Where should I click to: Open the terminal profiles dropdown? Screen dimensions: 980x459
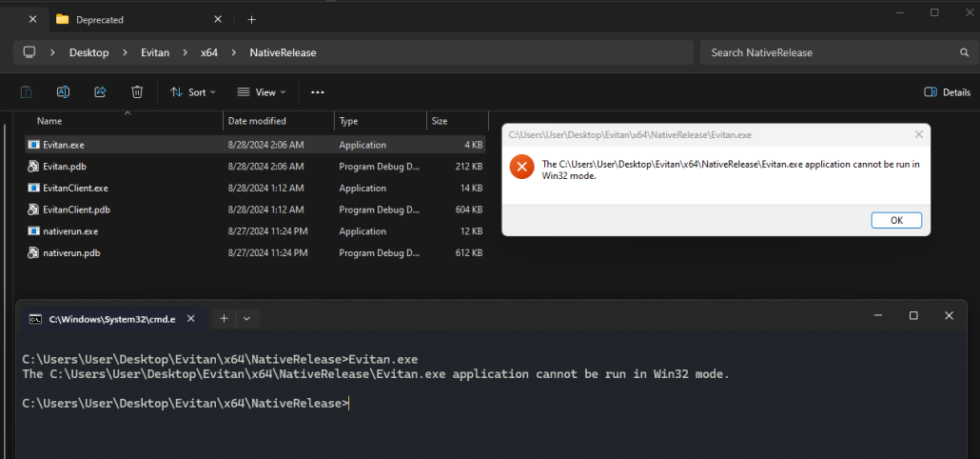click(x=246, y=319)
